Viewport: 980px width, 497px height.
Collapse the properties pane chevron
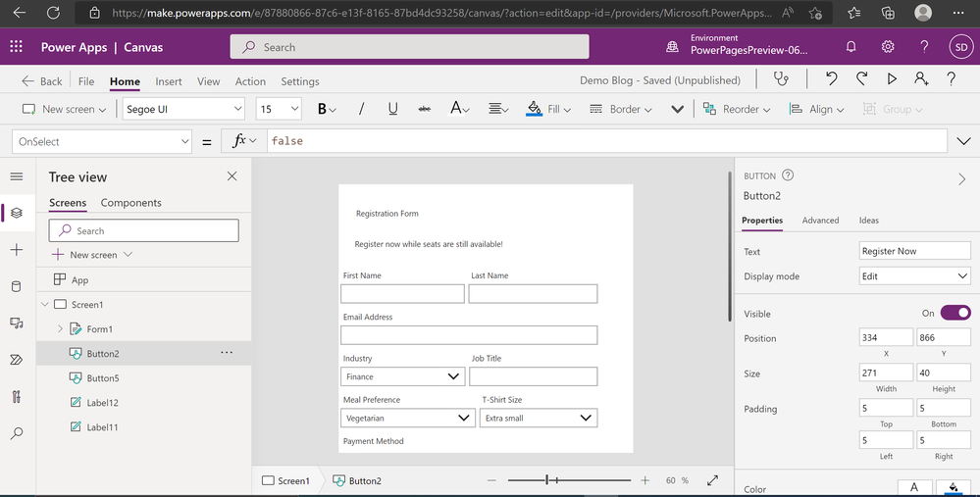(962, 179)
